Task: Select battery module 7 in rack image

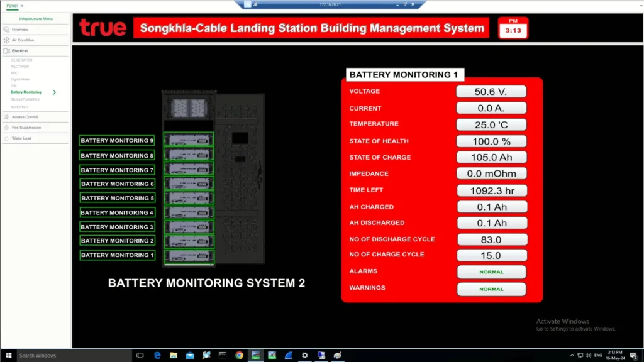Action: (189, 169)
